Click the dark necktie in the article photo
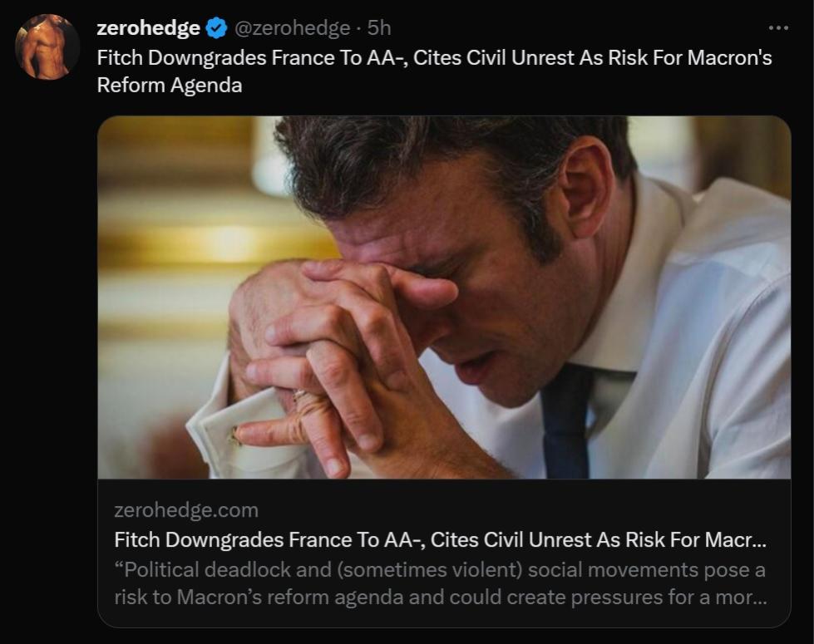The image size is (814, 644). [566, 424]
